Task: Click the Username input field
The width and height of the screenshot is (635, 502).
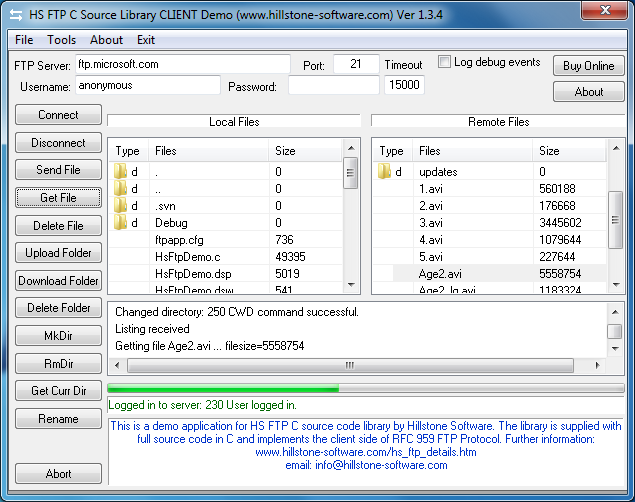Action: click(x=148, y=85)
